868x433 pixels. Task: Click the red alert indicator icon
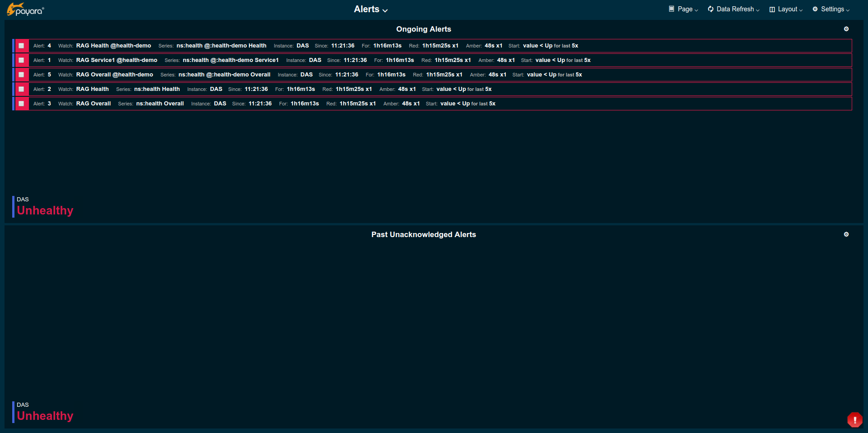tap(854, 419)
